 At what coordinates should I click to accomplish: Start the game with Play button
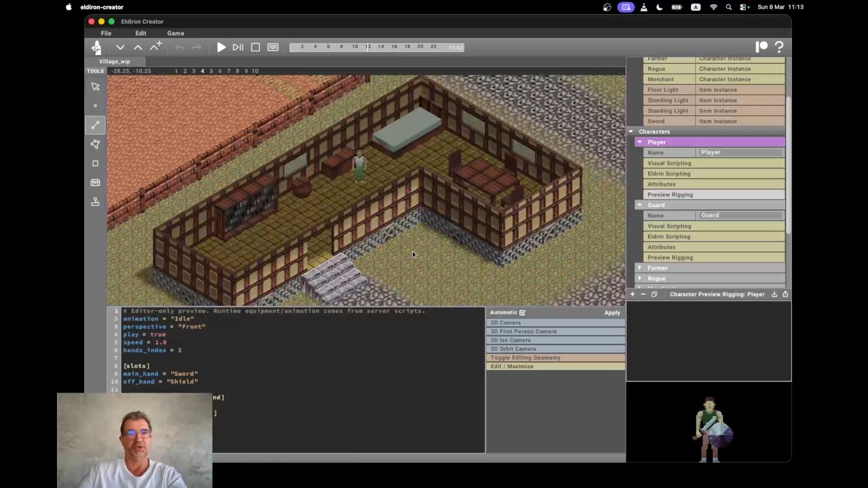(221, 47)
